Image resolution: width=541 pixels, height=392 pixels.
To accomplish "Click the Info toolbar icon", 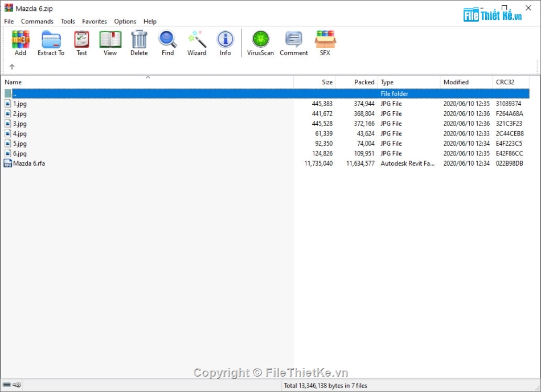I will (x=226, y=39).
